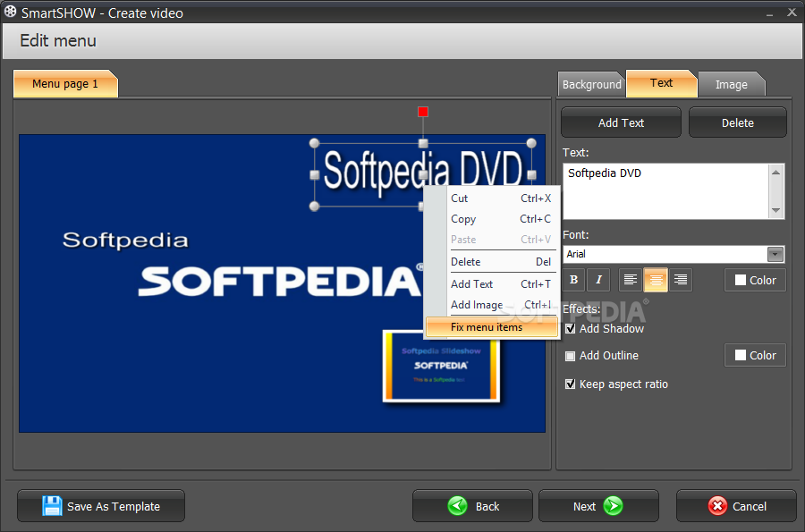Click the green left arrow Back icon
Image resolution: width=805 pixels, height=532 pixels.
tap(457, 506)
